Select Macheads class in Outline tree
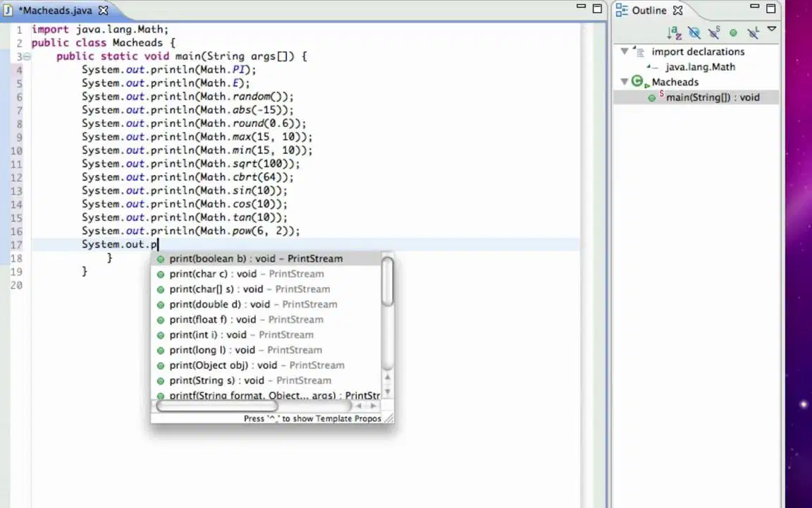This screenshot has height=508, width=812. click(x=675, y=82)
